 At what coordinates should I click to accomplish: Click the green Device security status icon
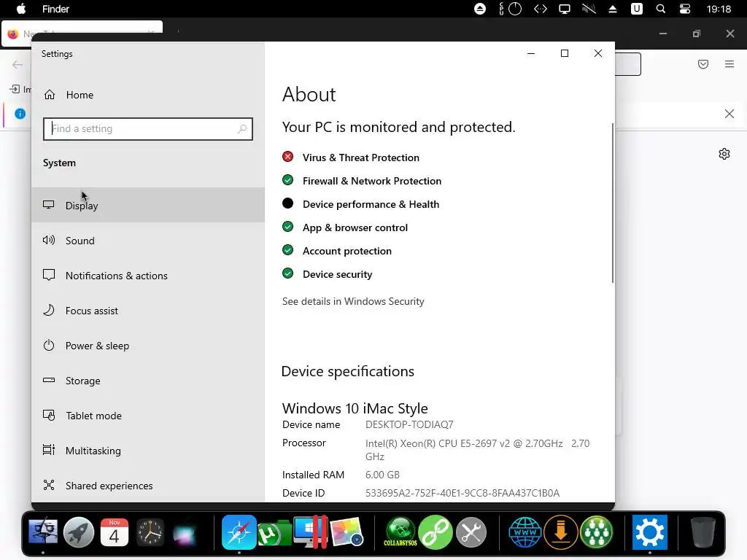pyautogui.click(x=287, y=273)
